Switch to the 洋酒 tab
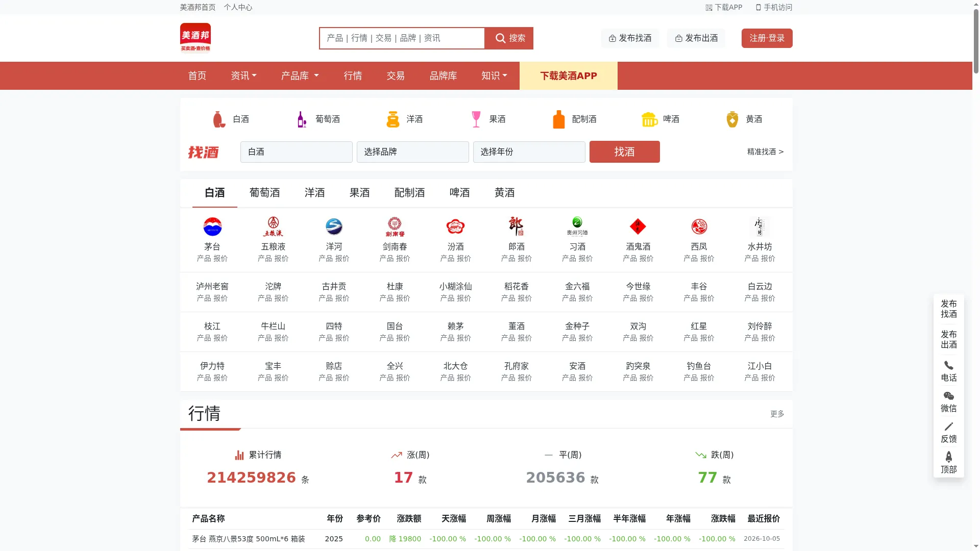Image resolution: width=980 pixels, height=551 pixels. 314,193
